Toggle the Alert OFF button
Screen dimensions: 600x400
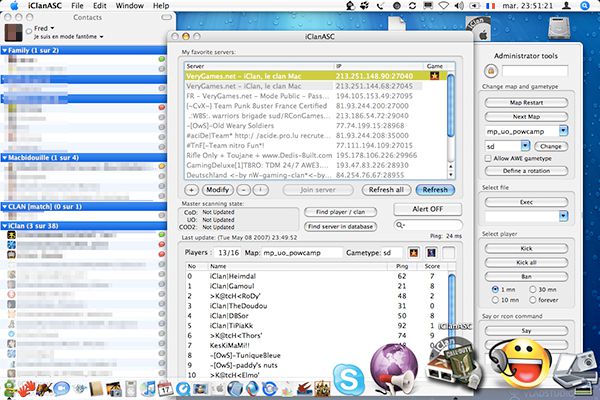pos(427,209)
